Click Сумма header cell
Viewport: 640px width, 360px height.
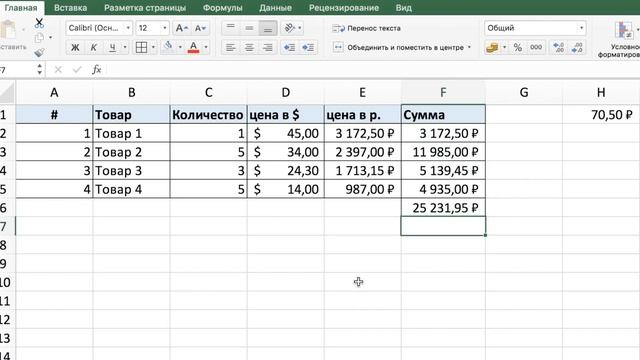[443, 115]
